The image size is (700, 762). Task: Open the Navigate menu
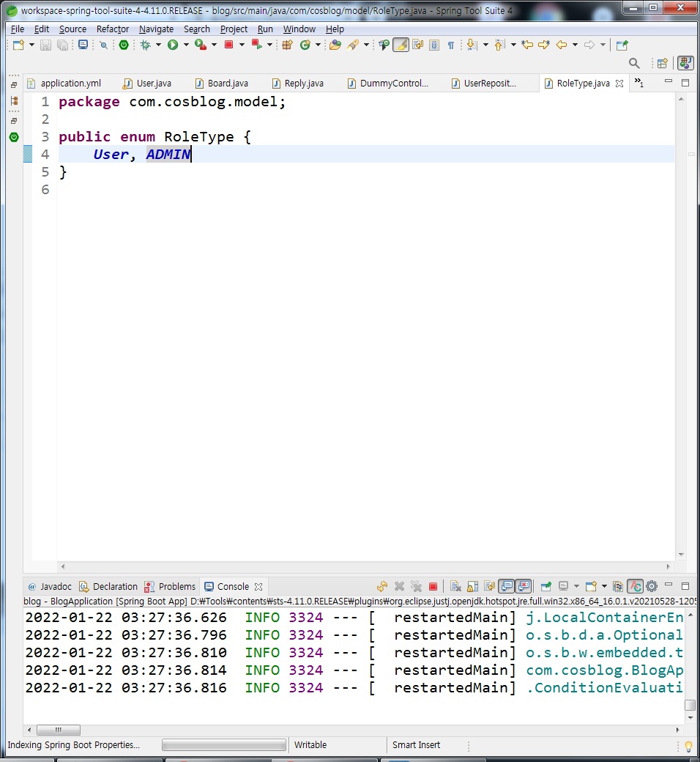tap(157, 29)
